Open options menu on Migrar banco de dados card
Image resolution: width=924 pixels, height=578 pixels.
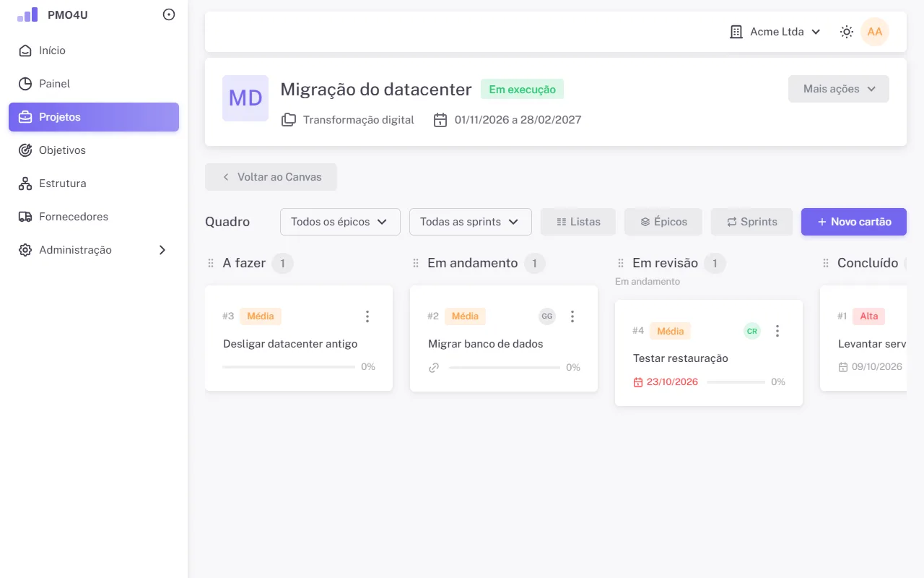572,316
